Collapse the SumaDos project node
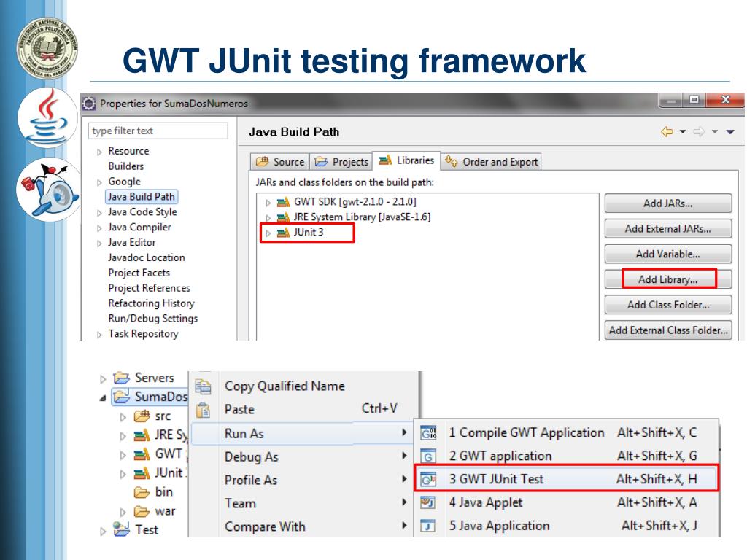The width and height of the screenshot is (747, 560). (x=102, y=397)
